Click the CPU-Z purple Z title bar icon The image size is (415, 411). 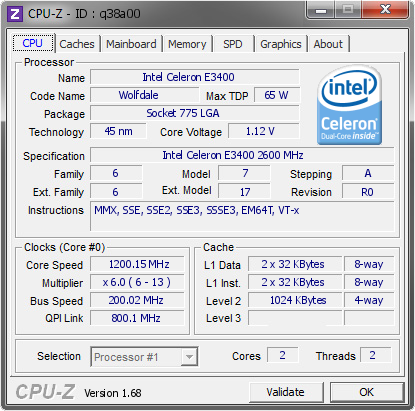tap(15, 14)
